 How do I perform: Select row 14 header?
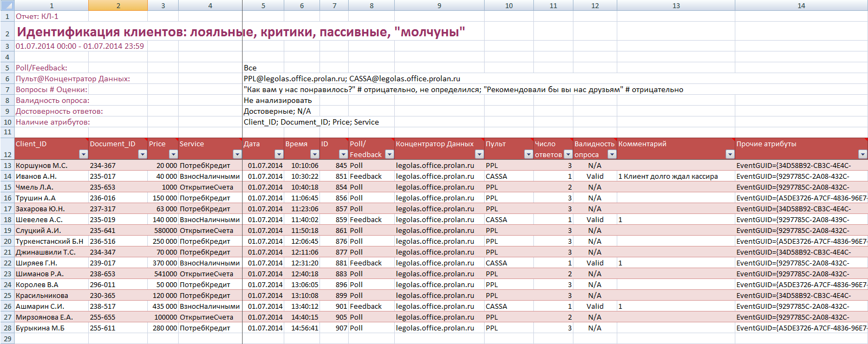(7, 176)
